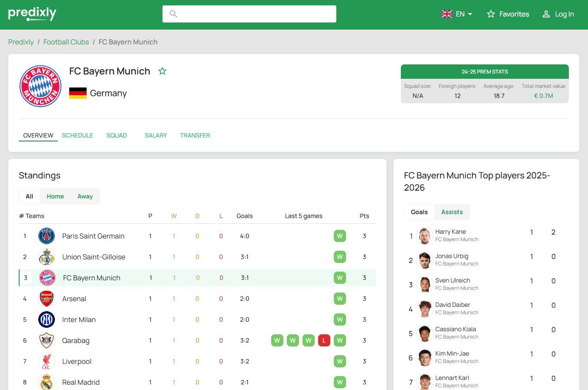This screenshot has width=588, height=390.
Task: Click Paris Saint Germain team logo
Action: click(x=47, y=236)
